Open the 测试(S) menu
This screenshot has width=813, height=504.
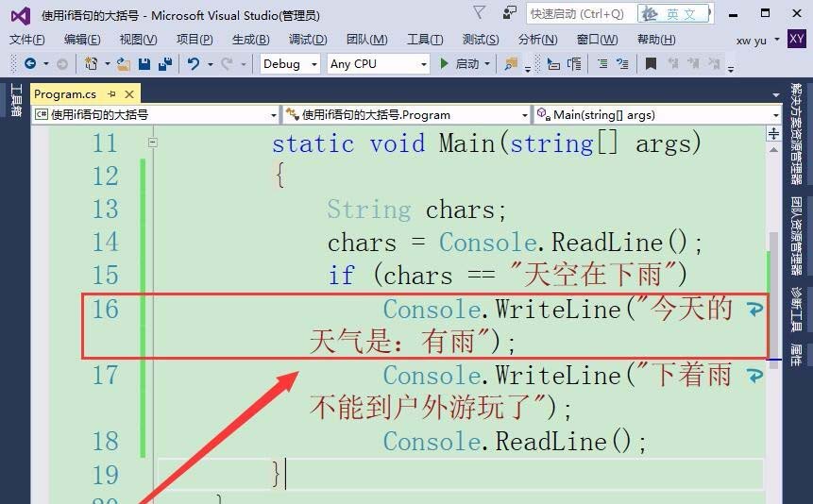point(481,40)
